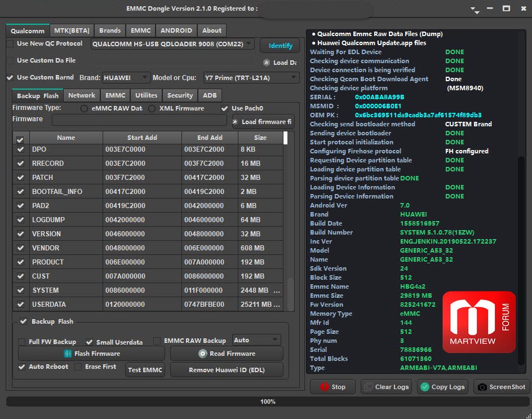Switch to the MTK[BETA] tab
The height and width of the screenshot is (419, 532).
pyautogui.click(x=72, y=30)
